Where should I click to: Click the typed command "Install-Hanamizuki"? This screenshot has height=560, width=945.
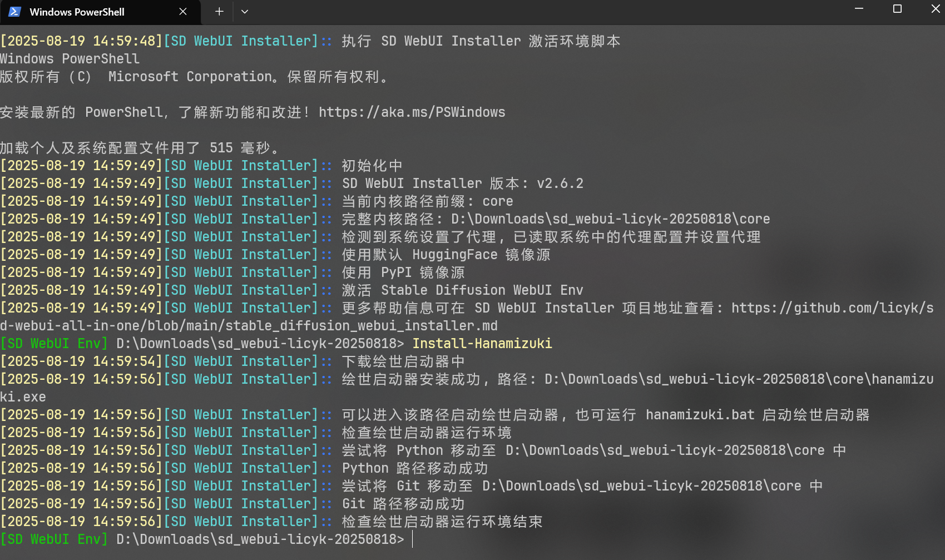[482, 344]
